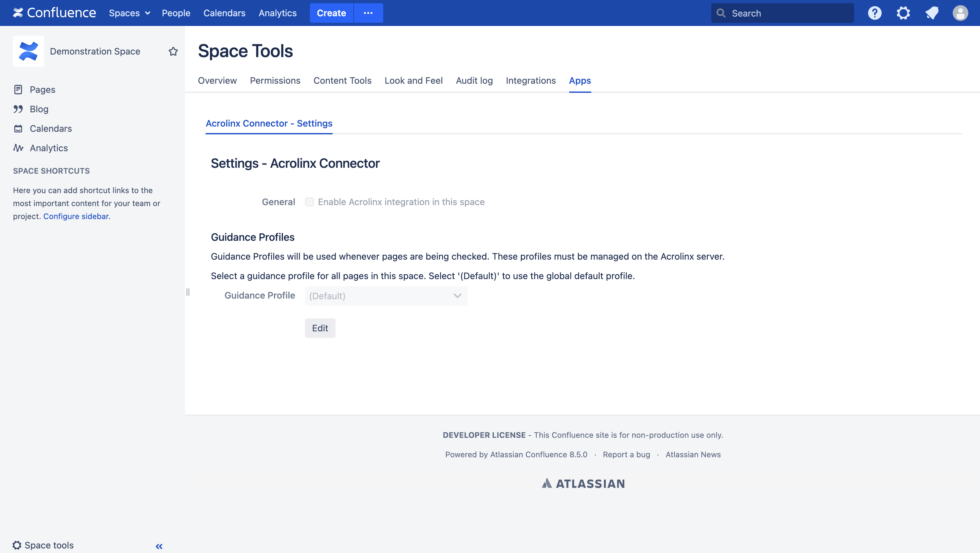Screen dimensions: 980x553
Task: Open Blog in the sidebar
Action: (x=39, y=109)
